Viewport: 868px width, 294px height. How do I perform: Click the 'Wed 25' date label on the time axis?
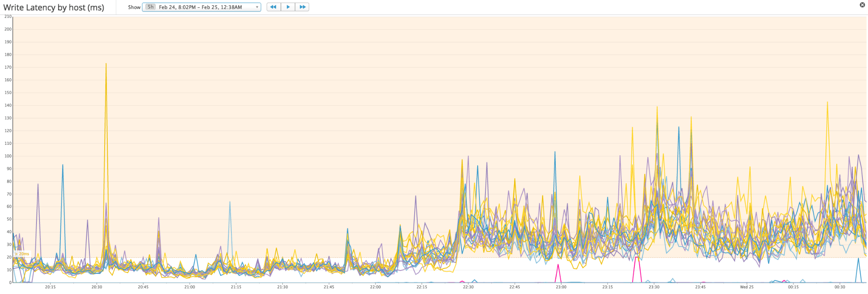pyautogui.click(x=747, y=287)
